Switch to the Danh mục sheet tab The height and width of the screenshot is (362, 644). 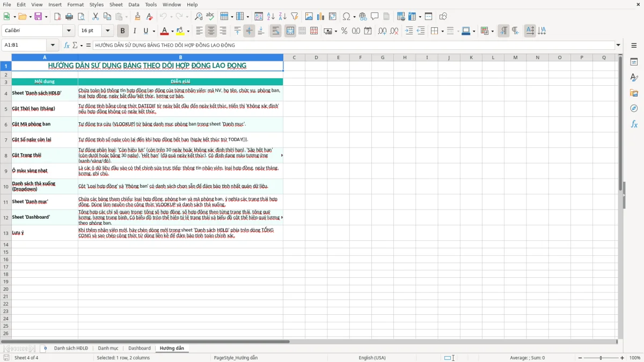click(x=108, y=348)
